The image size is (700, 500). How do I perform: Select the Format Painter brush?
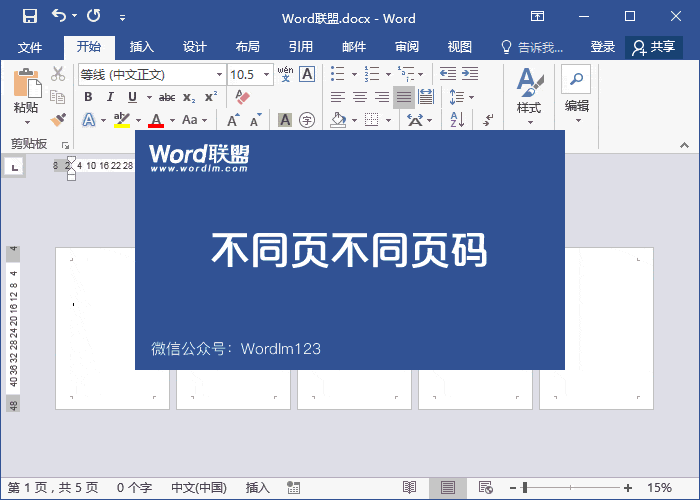[x=58, y=119]
